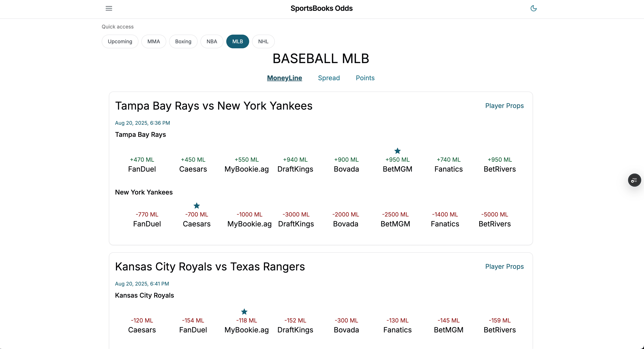This screenshot has width=644, height=349.
Task: Click the Aug 20 6:36 PM game time link
Action: pos(142,123)
